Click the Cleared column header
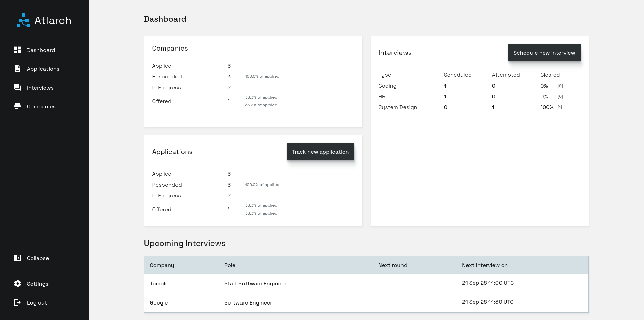644x320 pixels. tap(550, 75)
